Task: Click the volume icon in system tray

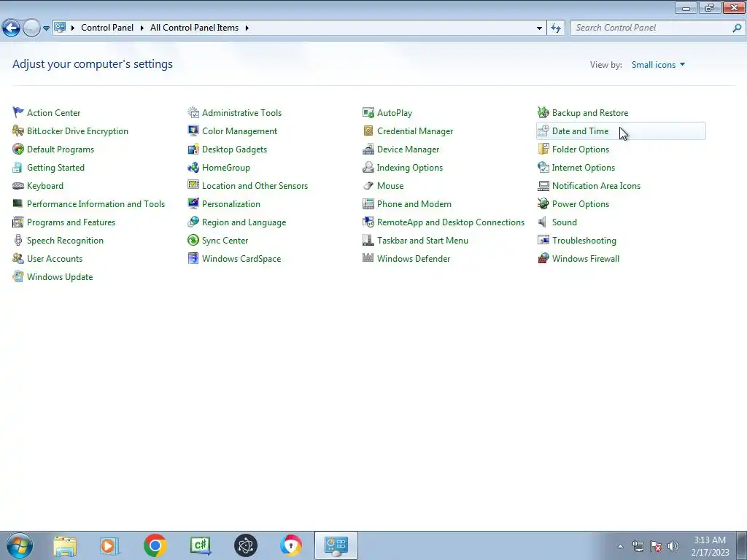Action: click(x=673, y=546)
